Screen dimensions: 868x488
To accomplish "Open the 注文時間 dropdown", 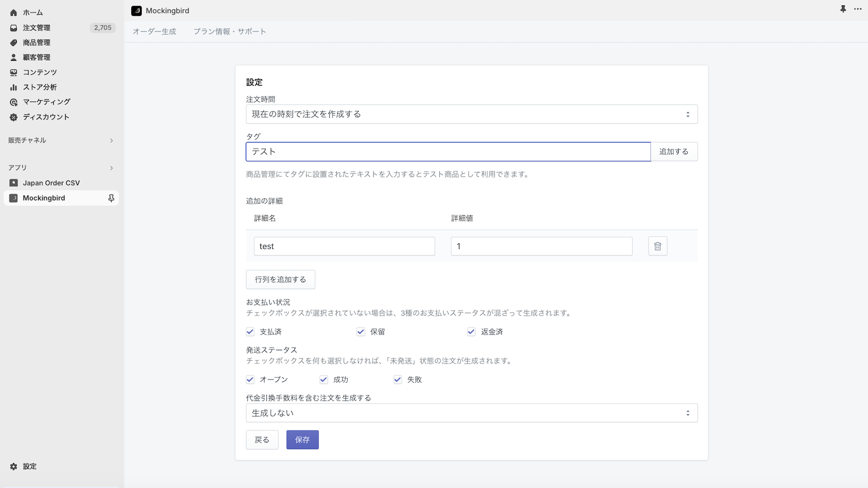I will pyautogui.click(x=471, y=114).
